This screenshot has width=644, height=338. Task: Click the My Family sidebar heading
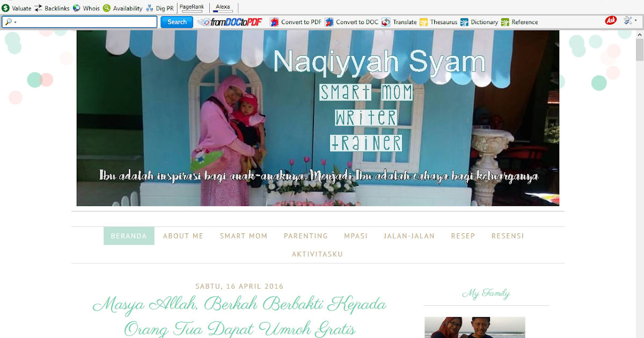pyautogui.click(x=486, y=293)
